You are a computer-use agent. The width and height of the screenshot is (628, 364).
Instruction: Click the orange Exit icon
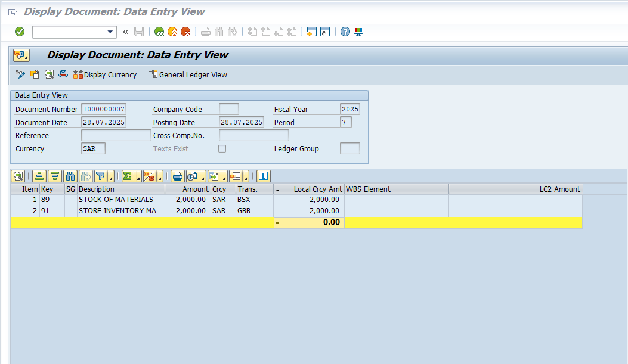172,32
